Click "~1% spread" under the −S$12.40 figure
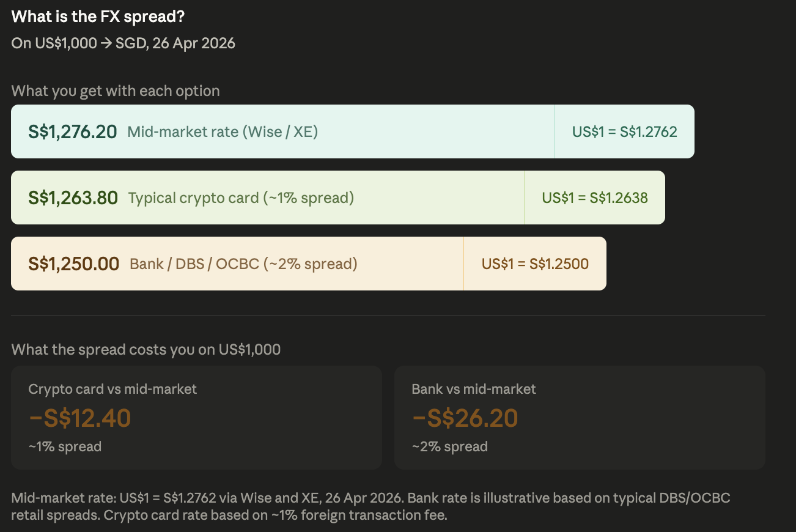Image resolution: width=796 pixels, height=532 pixels. click(x=65, y=446)
